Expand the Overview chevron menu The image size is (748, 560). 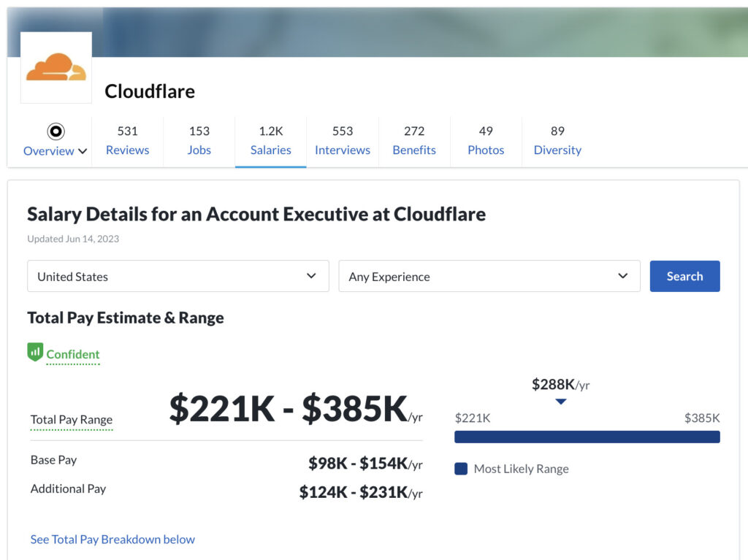(83, 151)
